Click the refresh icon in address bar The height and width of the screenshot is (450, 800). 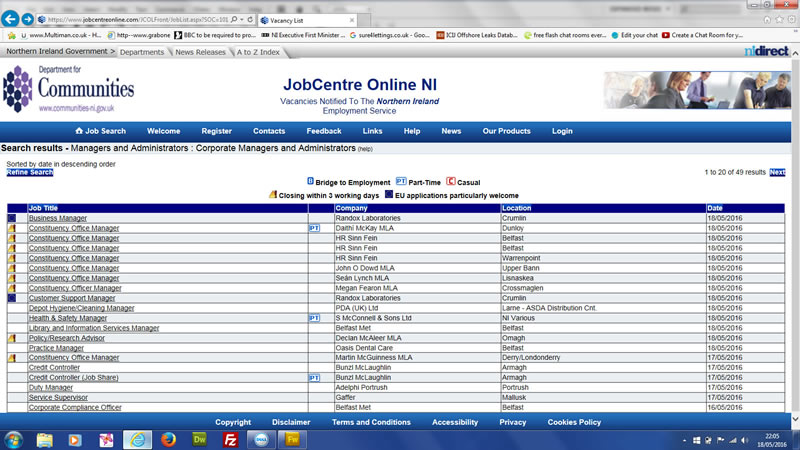250,19
